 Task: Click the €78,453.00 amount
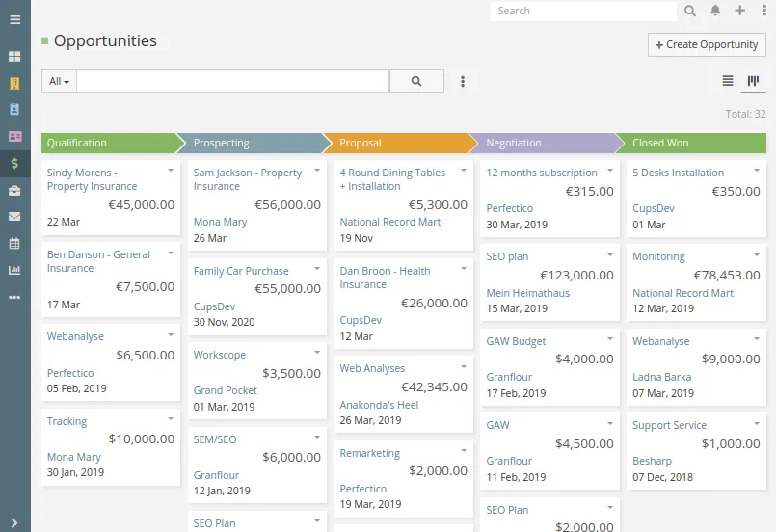pyautogui.click(x=727, y=275)
